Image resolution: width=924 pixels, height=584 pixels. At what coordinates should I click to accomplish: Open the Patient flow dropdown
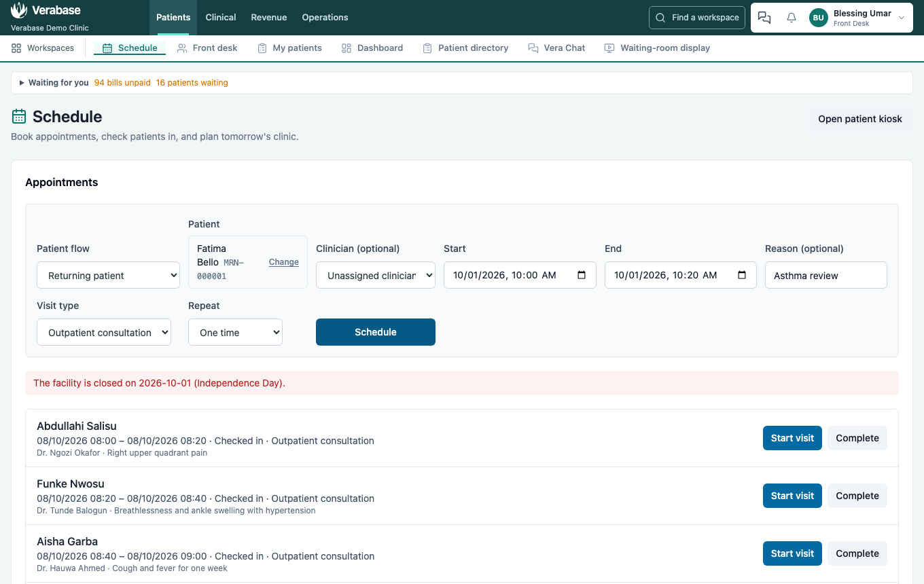[x=108, y=275]
